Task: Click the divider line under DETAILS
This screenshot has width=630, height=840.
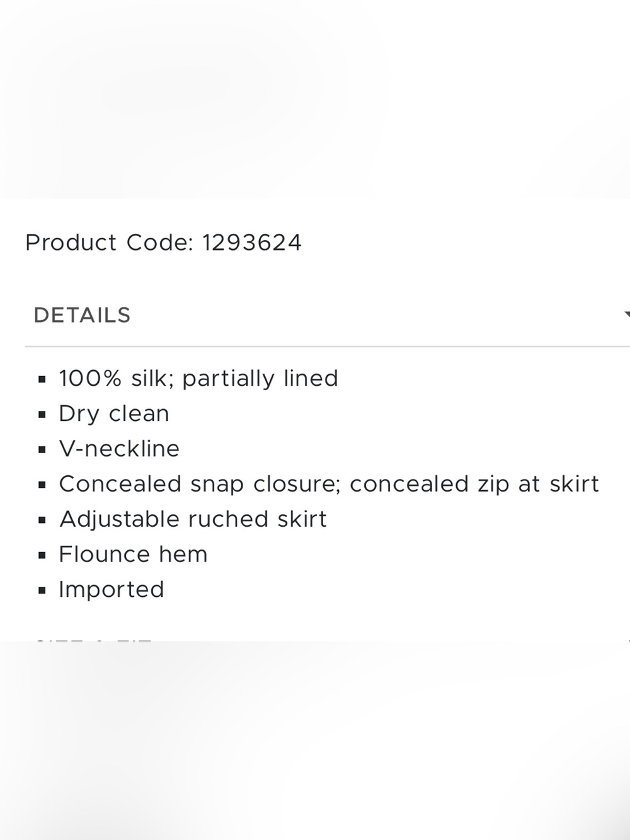Action: point(328,346)
